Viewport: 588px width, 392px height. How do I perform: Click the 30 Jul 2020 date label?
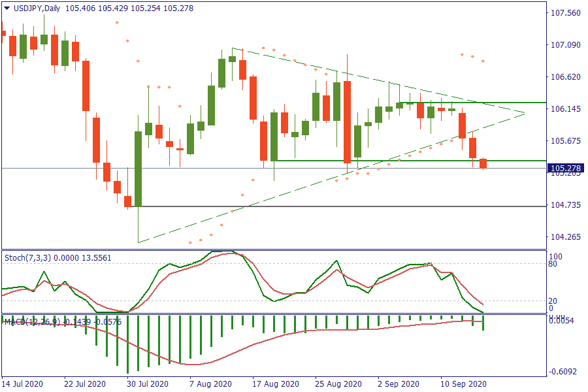pos(148,384)
